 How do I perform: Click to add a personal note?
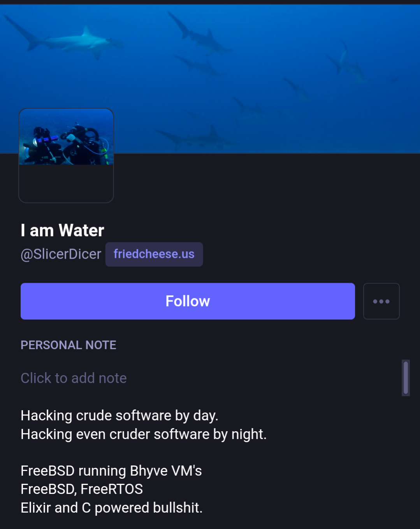coord(74,378)
